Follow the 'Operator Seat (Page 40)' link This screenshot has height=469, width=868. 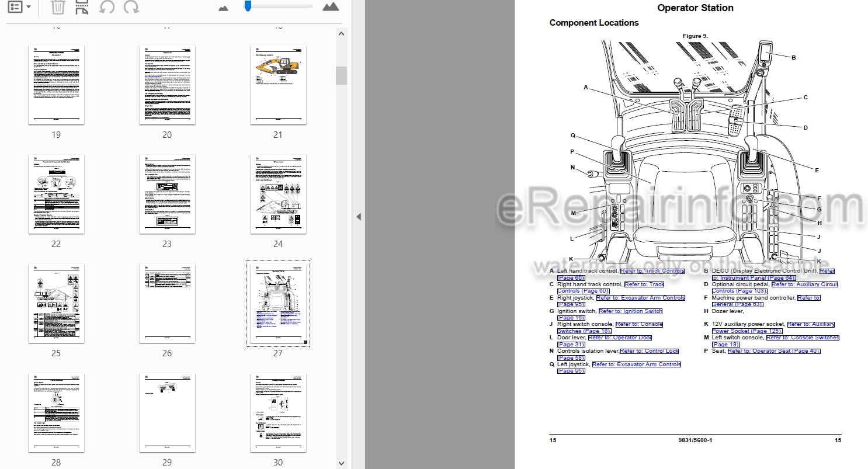(774, 351)
